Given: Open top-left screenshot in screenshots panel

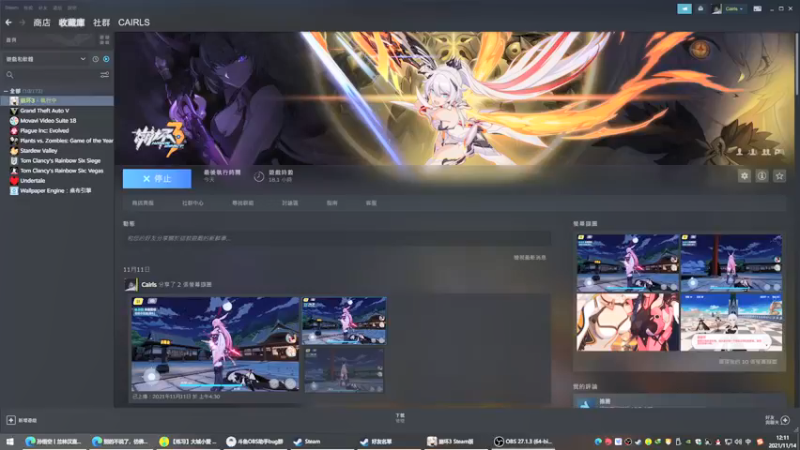Looking at the screenshot, I should pos(628,263).
